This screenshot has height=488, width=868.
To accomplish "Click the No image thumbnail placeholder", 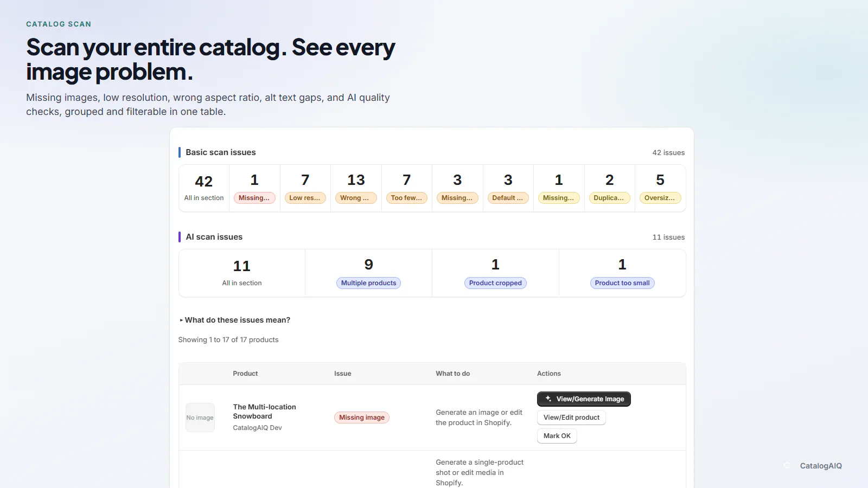I will click(x=200, y=418).
